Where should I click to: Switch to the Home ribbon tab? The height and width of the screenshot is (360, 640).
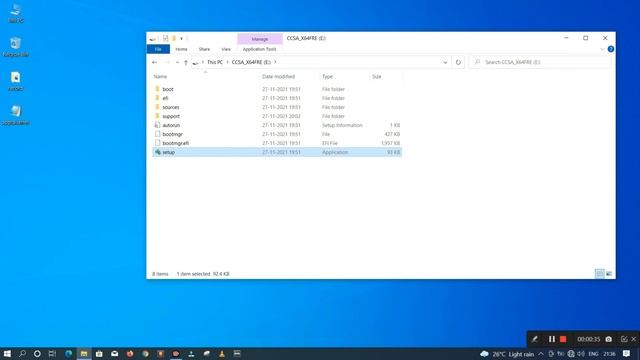coord(181,49)
